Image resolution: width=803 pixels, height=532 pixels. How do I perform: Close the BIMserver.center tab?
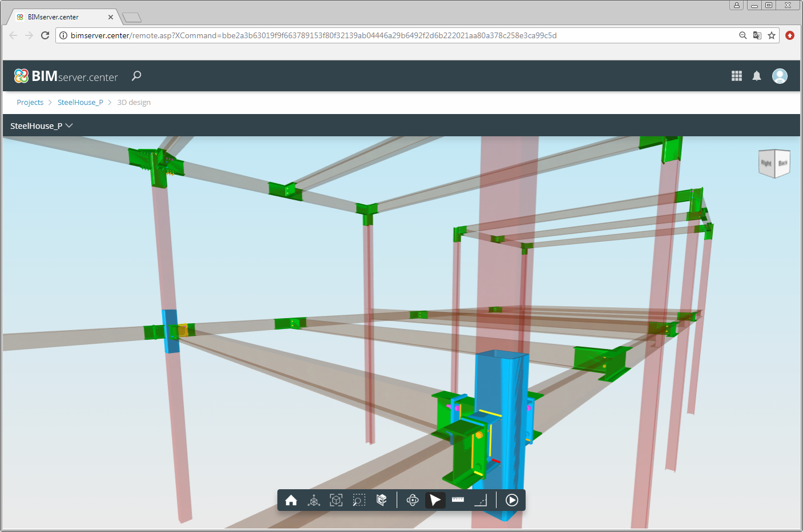(111, 17)
